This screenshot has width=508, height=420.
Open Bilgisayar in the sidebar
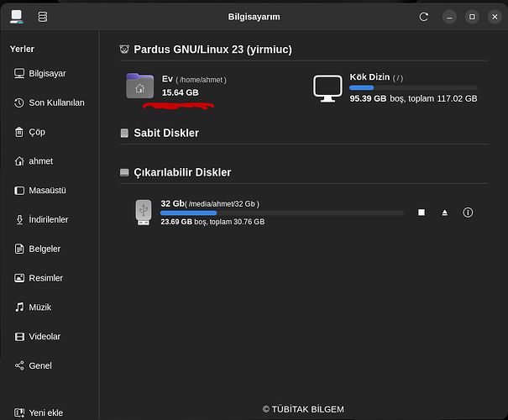coord(50,74)
